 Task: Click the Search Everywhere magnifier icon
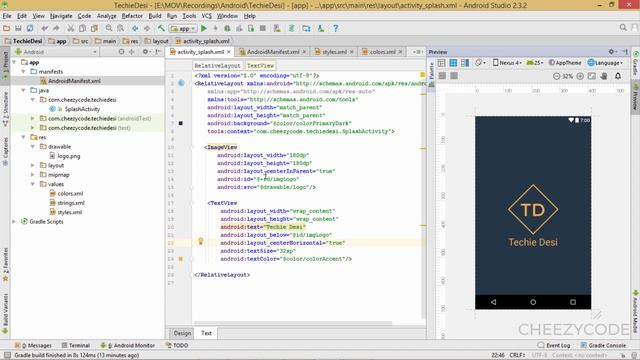[623, 28]
